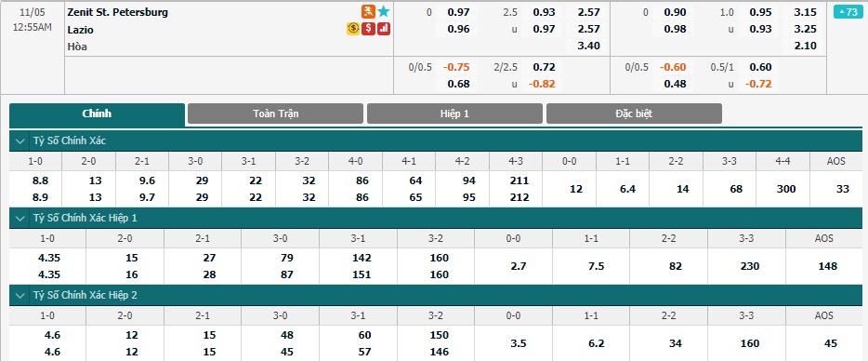Collapse the teal 73 more markets badge
This screenshot has height=361, width=868.
tap(848, 12)
